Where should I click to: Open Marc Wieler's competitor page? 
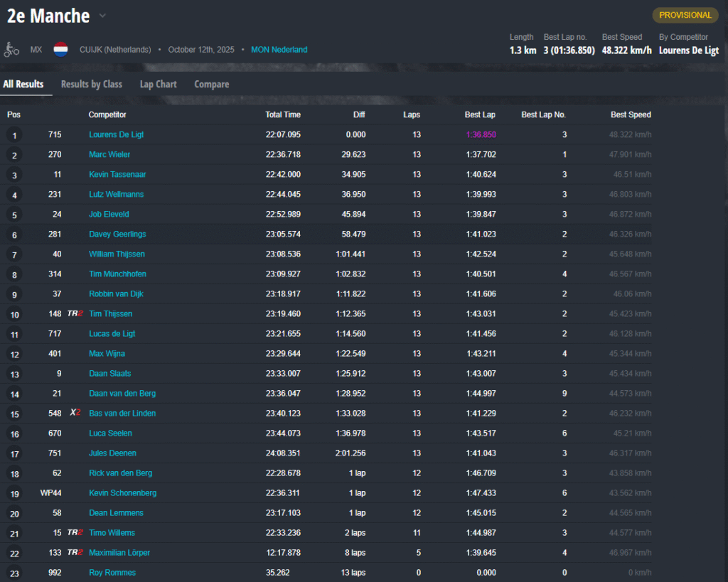click(x=109, y=154)
